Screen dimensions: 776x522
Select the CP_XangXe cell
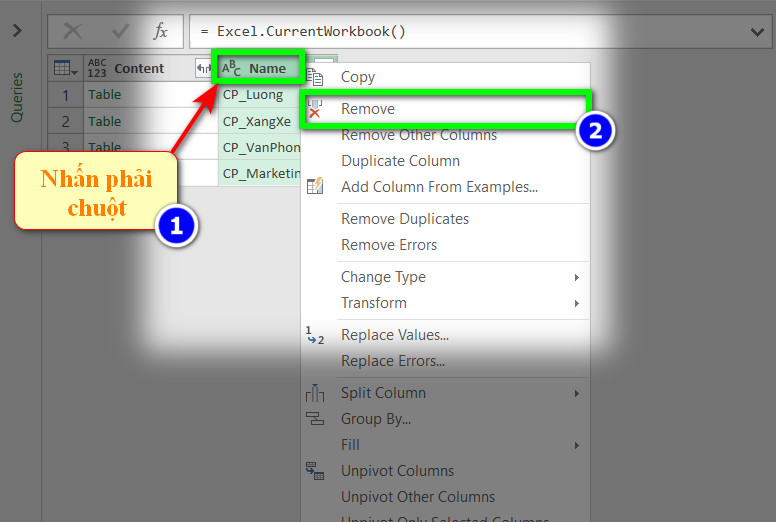coord(259,121)
